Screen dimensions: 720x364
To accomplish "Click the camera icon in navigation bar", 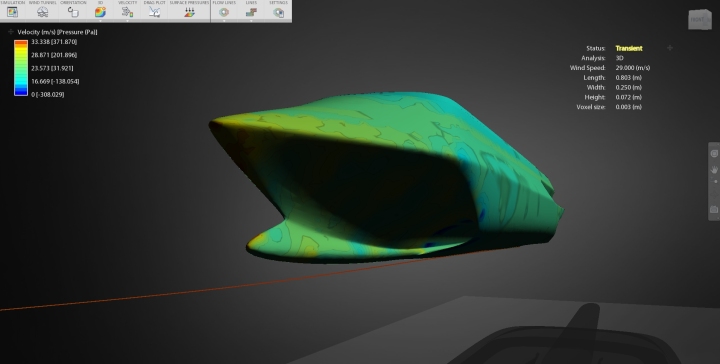I will 714,209.
